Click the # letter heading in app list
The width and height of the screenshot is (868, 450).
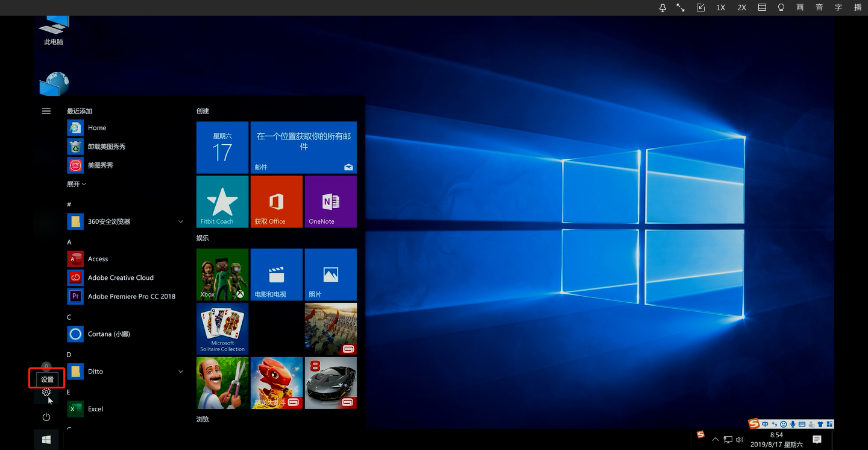[69, 204]
